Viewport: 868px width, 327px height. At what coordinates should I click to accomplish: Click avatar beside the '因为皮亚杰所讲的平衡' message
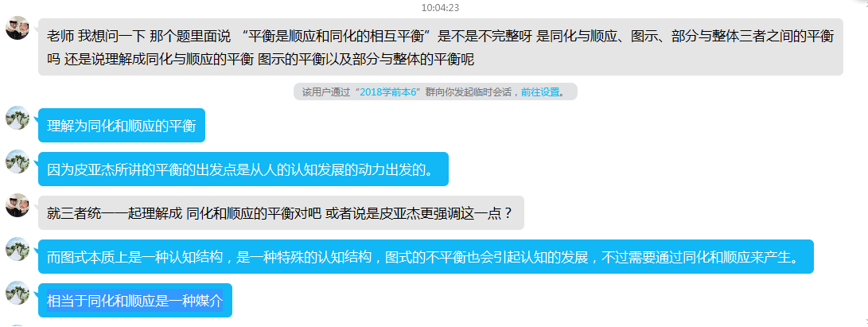pos(18,161)
